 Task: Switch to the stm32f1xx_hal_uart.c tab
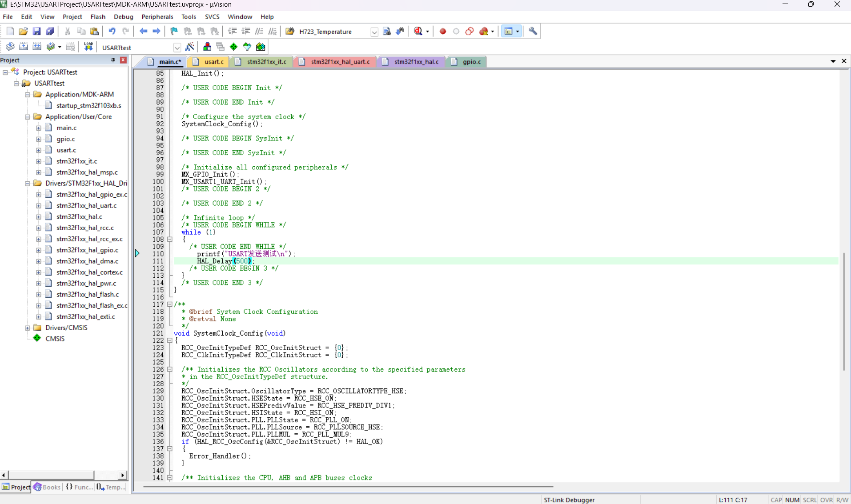[340, 62]
